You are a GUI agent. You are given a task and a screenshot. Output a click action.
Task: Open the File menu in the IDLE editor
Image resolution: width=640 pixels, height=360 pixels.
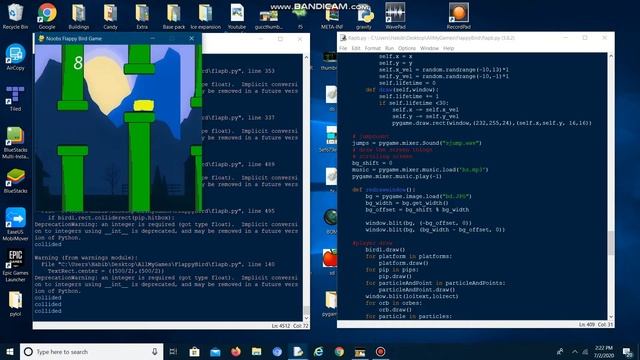[343, 48]
